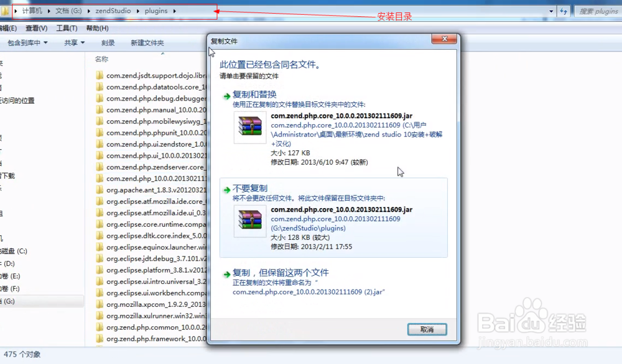This screenshot has width=622, height=364.
Task: Click folder icon of com.zend.php.zendserver.core
Action: (x=100, y=167)
